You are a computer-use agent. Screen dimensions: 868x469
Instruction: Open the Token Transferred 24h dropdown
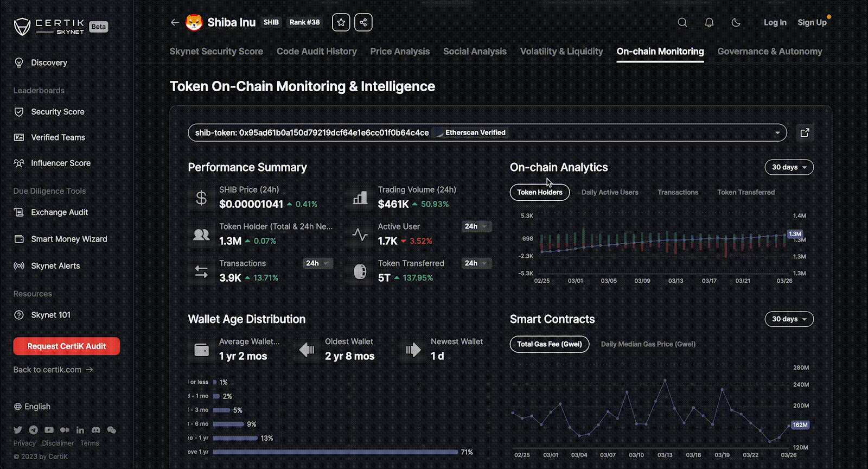477,263
